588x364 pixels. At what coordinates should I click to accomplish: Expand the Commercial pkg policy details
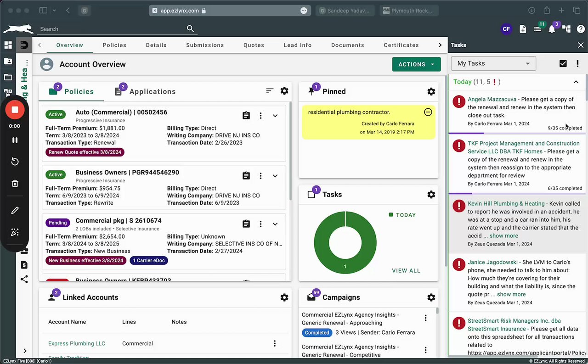pos(275,224)
